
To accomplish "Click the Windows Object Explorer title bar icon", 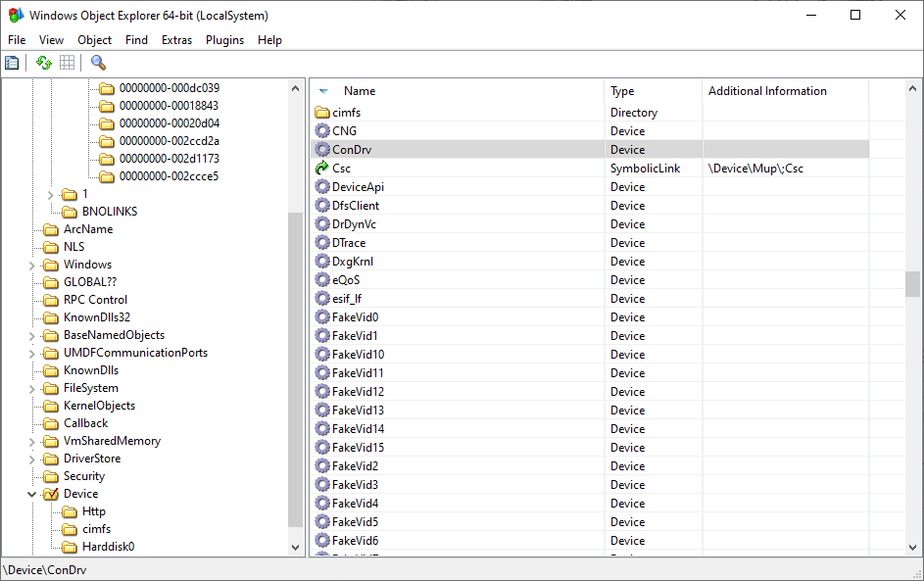I will point(16,16).
